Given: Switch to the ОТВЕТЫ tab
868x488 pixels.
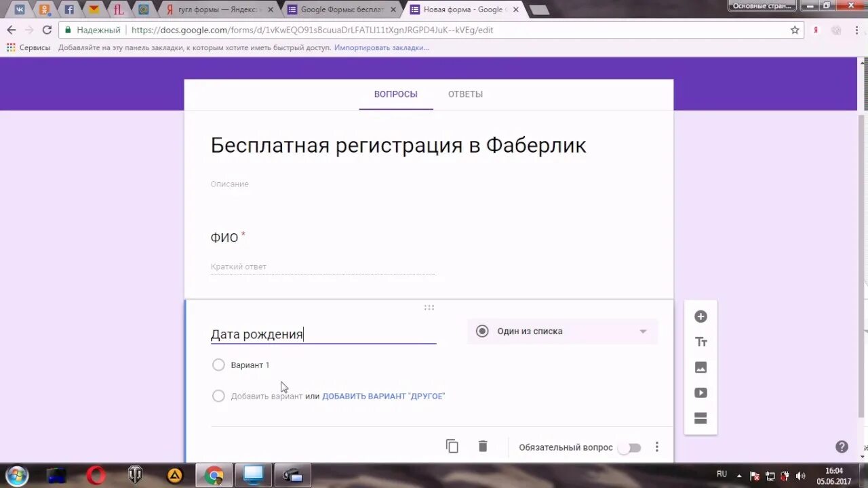Looking at the screenshot, I should [x=465, y=94].
